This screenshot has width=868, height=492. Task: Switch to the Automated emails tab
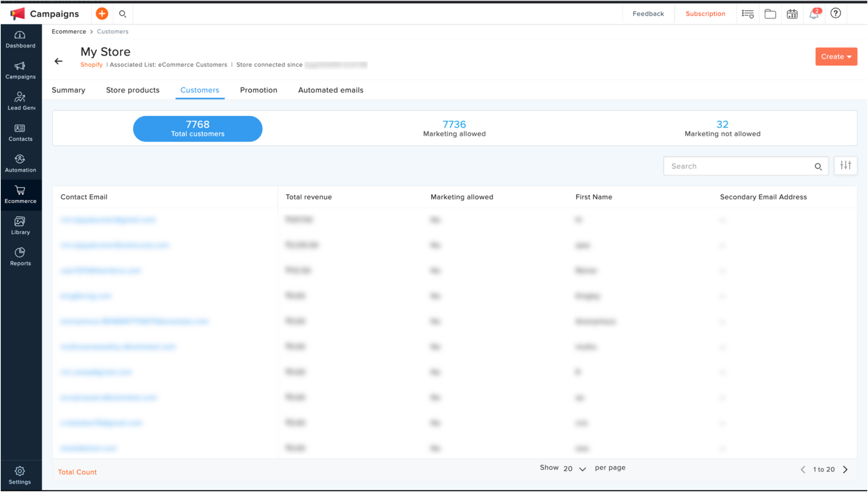point(330,90)
